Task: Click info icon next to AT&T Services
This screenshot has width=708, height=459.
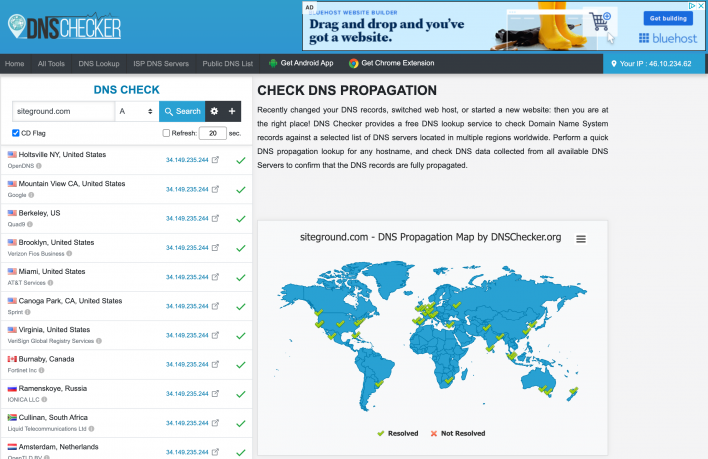Action: tap(51, 283)
